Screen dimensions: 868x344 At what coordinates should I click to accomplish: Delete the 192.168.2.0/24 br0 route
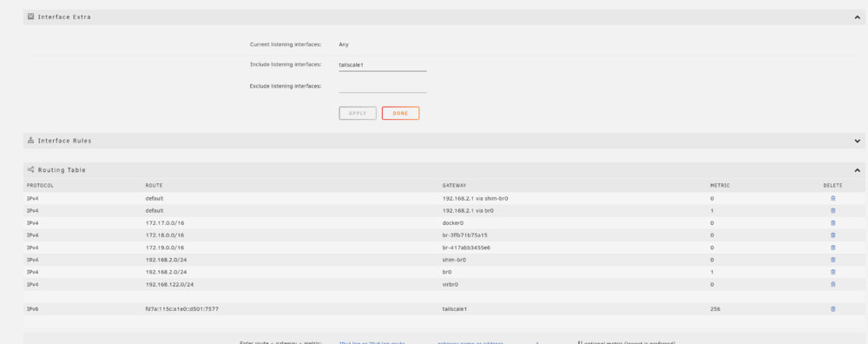832,272
